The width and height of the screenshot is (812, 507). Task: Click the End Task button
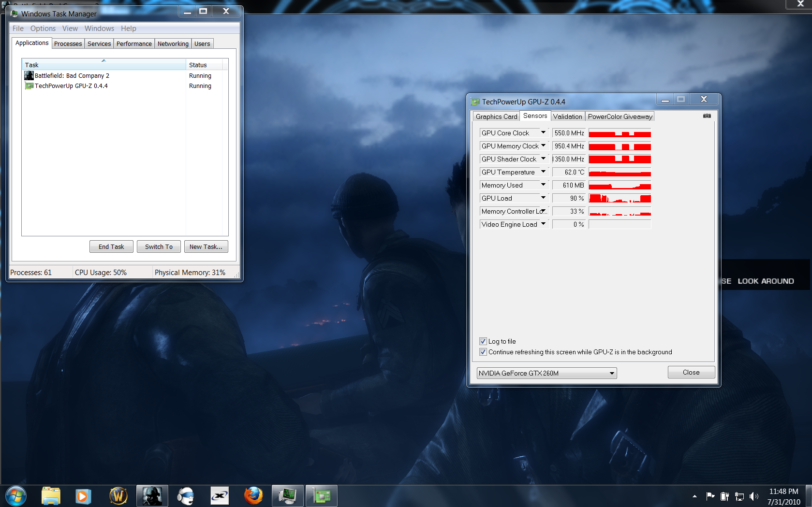111,246
